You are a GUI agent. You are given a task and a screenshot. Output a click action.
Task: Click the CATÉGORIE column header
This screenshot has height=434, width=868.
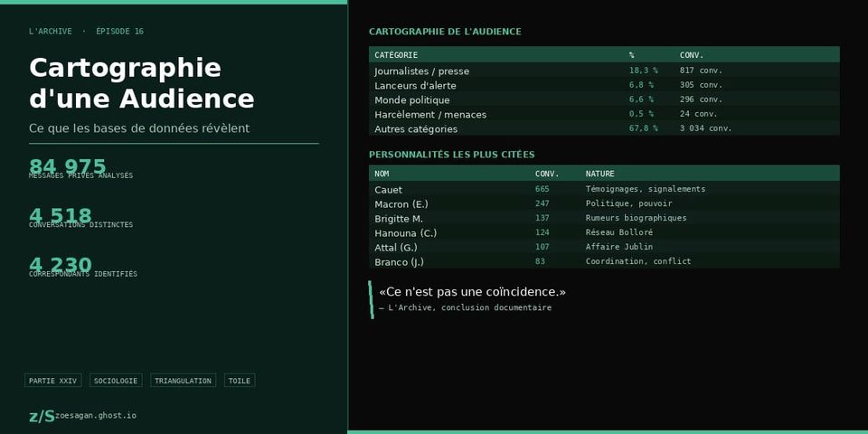coord(396,55)
